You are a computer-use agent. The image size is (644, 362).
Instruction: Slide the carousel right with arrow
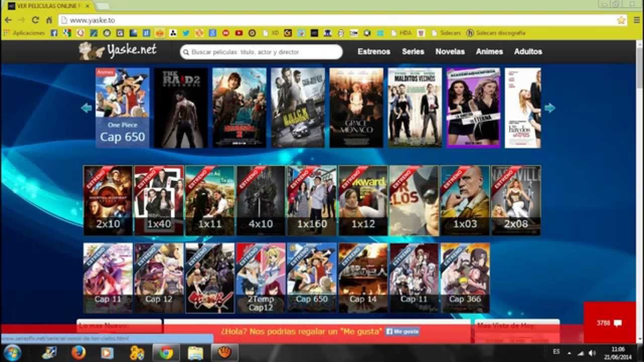(x=549, y=108)
